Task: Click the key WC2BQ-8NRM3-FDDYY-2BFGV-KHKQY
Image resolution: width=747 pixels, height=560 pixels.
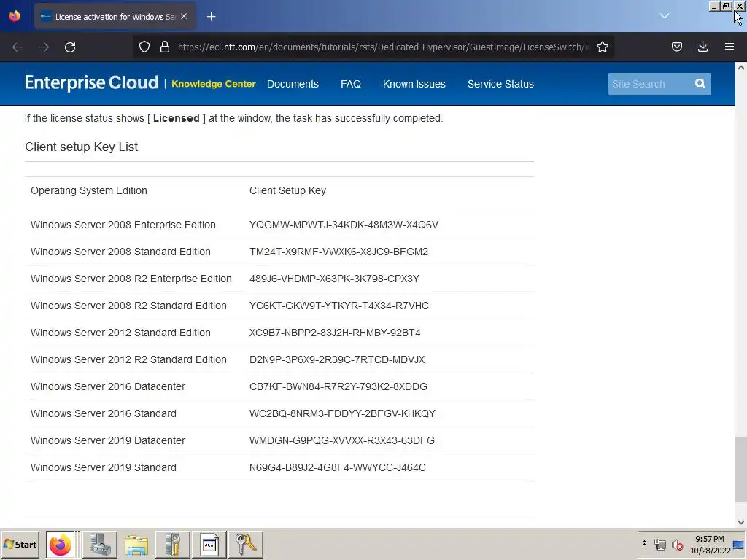Action: 342,414
